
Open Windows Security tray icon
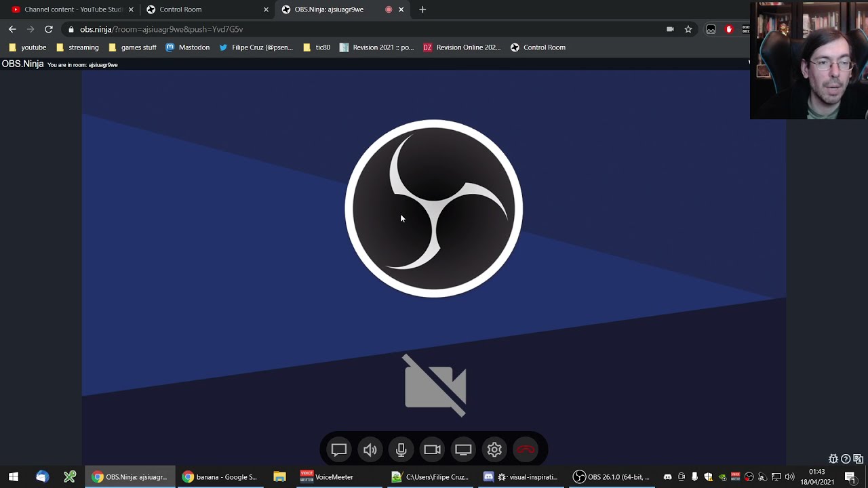(x=709, y=477)
